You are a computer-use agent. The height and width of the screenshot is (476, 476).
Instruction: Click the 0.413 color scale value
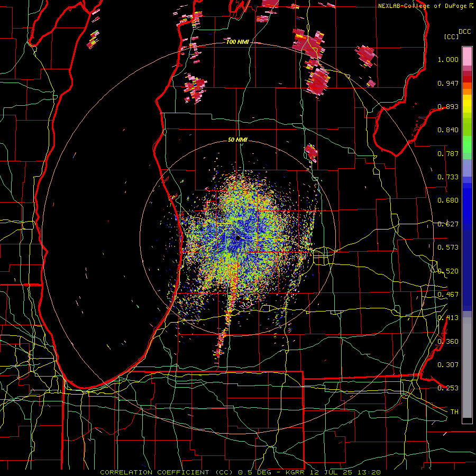[448, 318]
